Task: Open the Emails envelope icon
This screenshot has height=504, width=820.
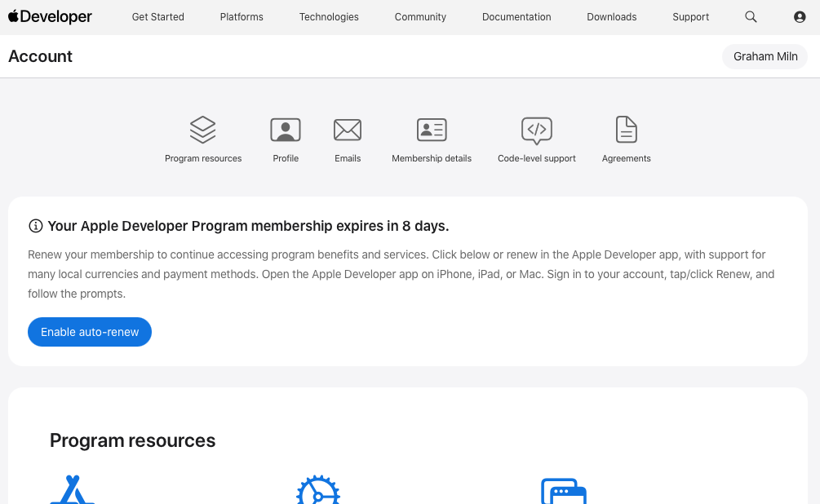Action: coord(348,130)
